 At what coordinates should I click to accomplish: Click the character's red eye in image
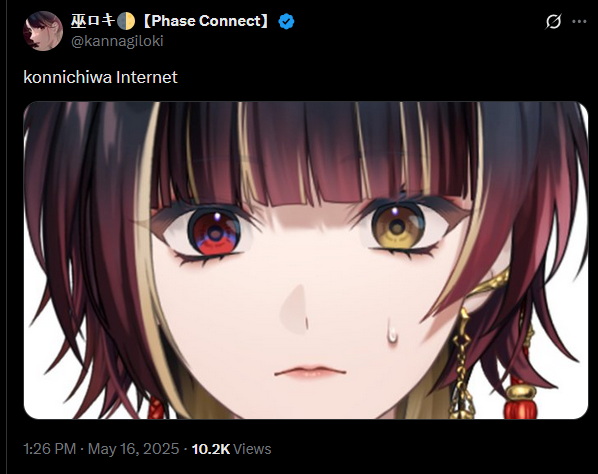(215, 233)
